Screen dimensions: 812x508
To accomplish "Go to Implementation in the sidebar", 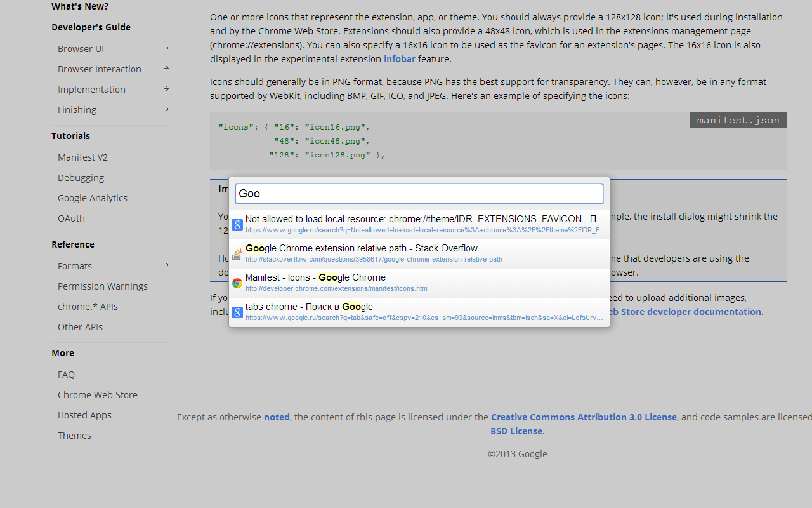I will coord(91,90).
